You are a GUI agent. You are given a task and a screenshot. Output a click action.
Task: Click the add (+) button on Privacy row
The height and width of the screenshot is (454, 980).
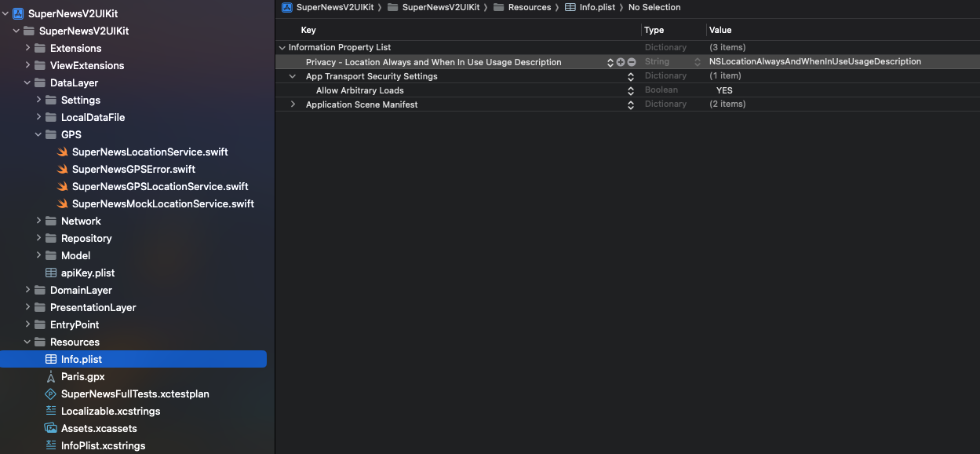pyautogui.click(x=621, y=62)
